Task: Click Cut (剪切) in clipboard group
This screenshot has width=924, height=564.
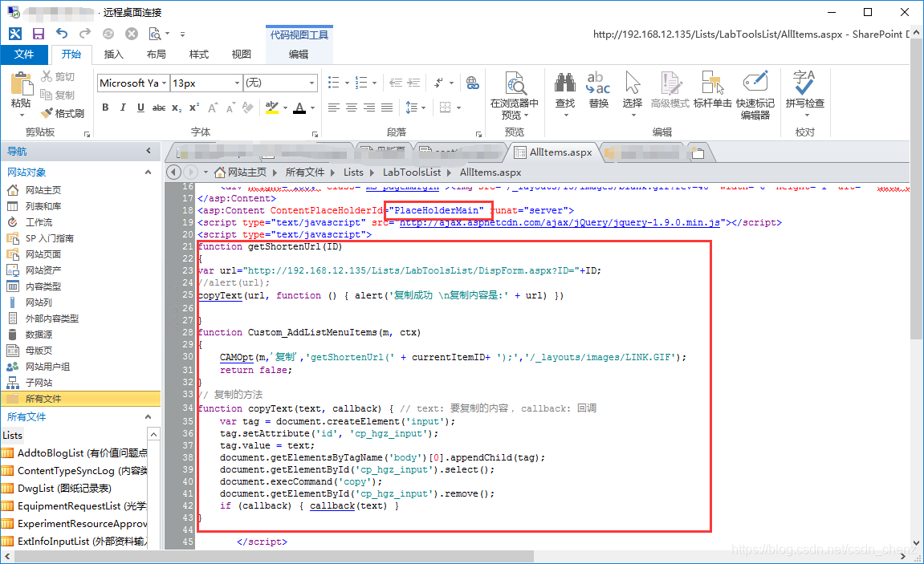Action: [58, 76]
